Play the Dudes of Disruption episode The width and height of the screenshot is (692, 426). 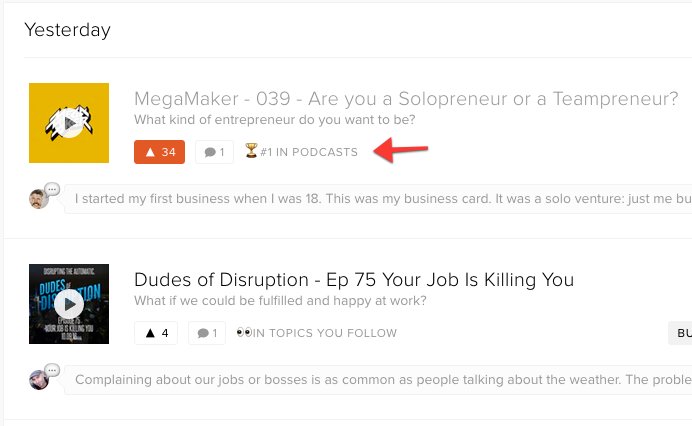click(69, 303)
